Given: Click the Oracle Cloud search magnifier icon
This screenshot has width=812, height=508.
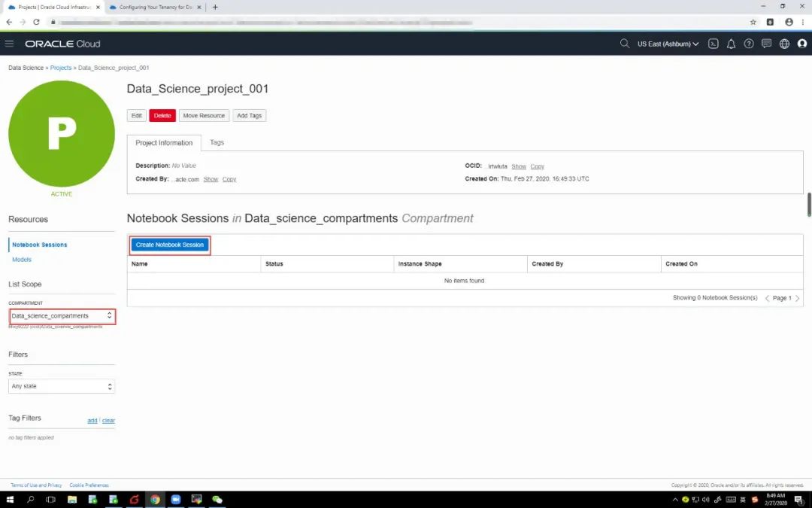Looking at the screenshot, I should click(x=625, y=44).
